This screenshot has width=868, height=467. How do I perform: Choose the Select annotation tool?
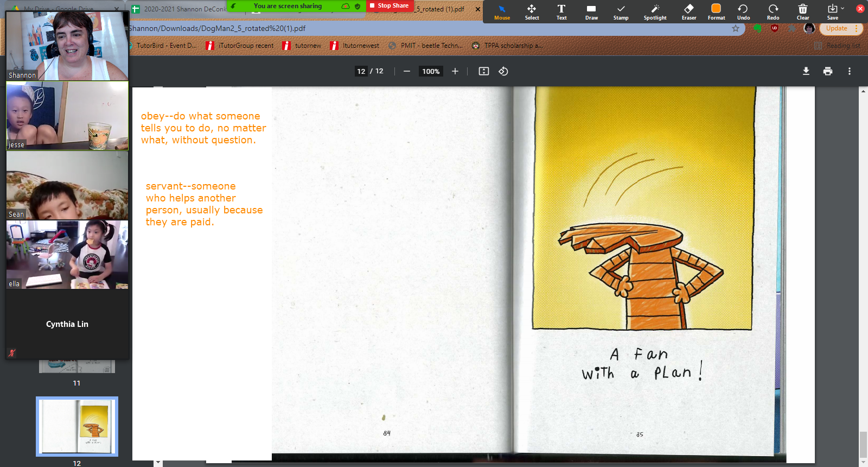[x=532, y=12]
